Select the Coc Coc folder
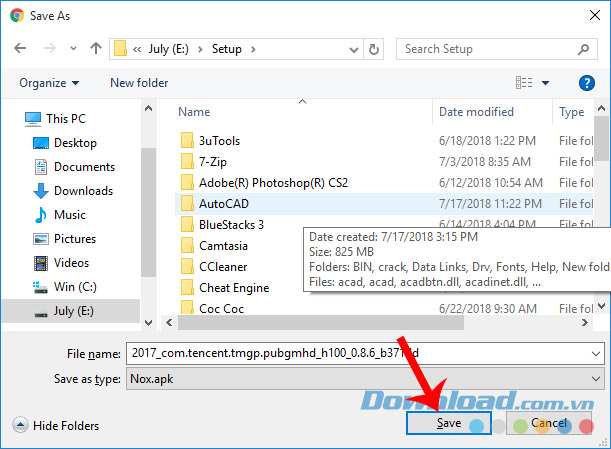This screenshot has width=611, height=449. 212,309
